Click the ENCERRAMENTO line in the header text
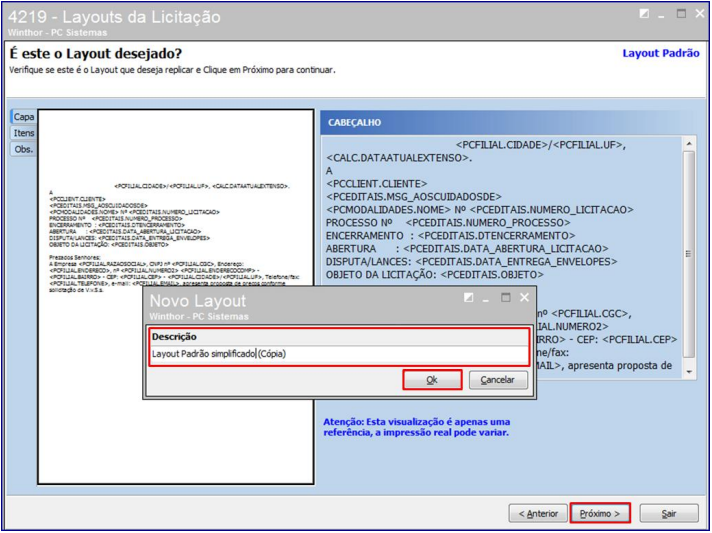The width and height of the screenshot is (712, 533). coord(450,236)
